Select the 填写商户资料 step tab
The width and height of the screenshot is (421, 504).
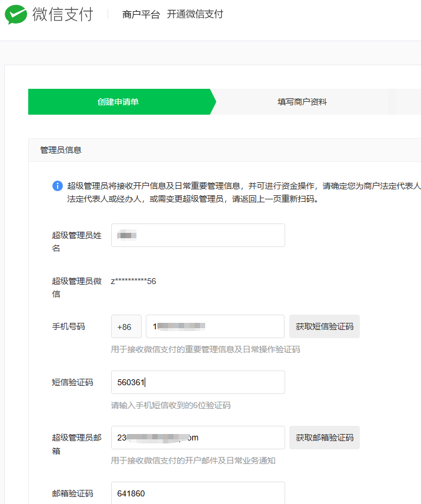coord(302,102)
